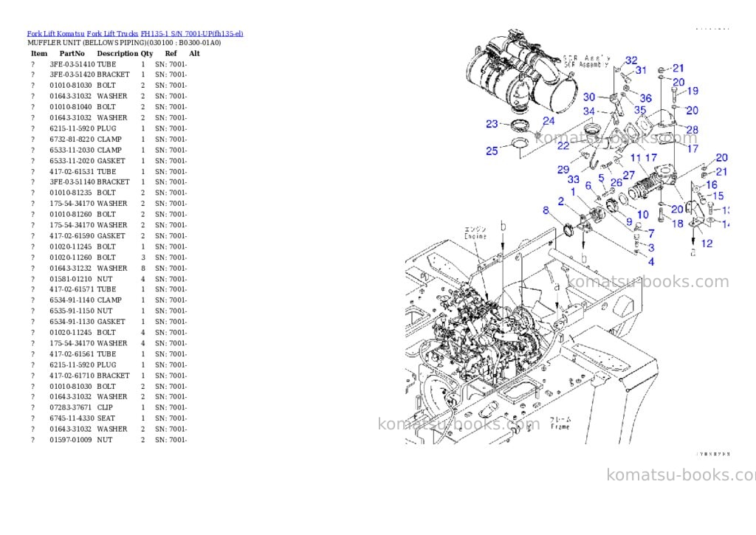Click the Description column header
This screenshot has height=535, width=756.
117,53
